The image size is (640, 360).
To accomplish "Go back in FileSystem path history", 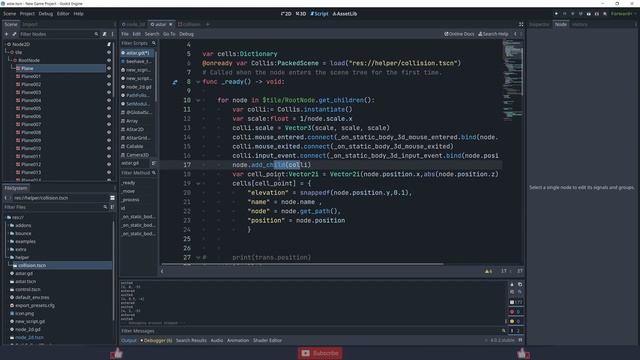I will 6,198.
